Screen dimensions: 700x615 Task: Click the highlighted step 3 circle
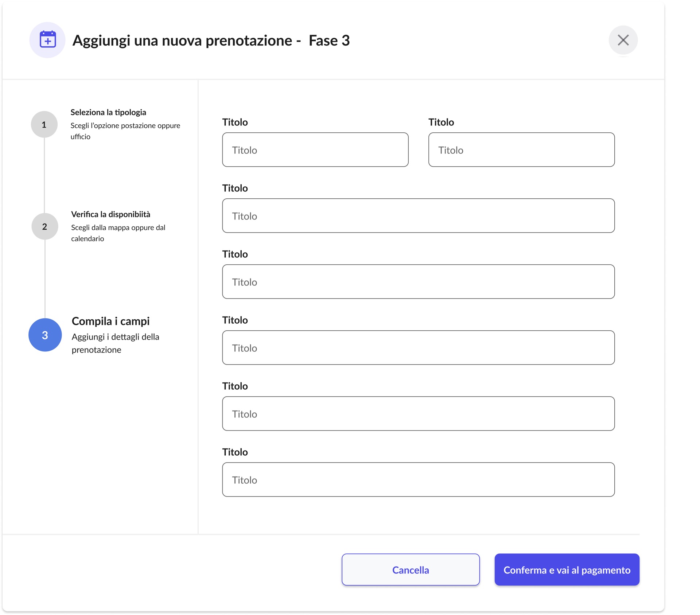[x=45, y=335]
